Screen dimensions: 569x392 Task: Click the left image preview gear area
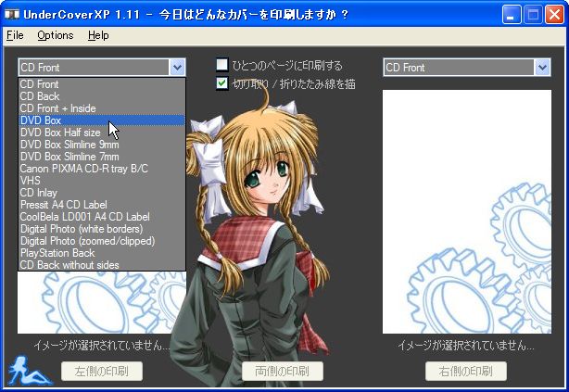click(x=102, y=302)
